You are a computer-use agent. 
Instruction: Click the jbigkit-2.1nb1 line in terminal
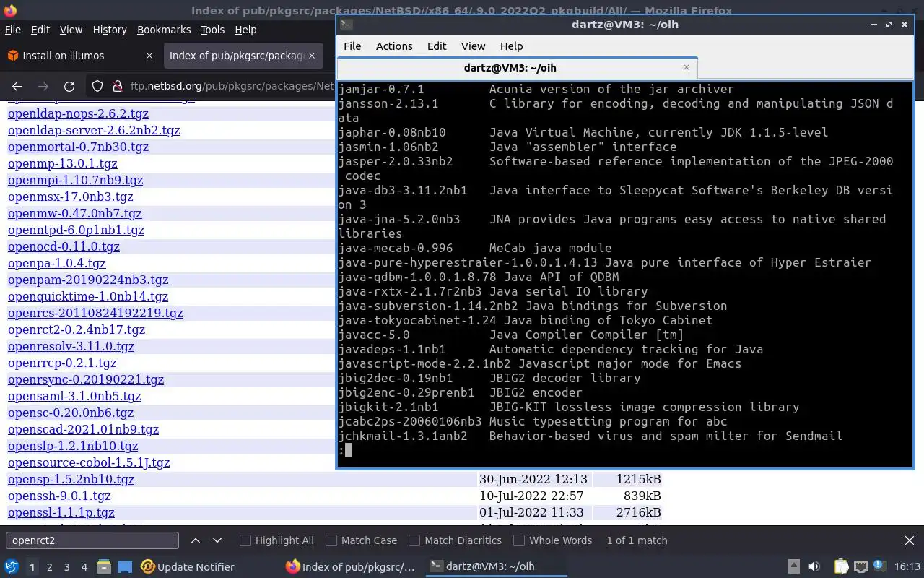[x=568, y=407]
